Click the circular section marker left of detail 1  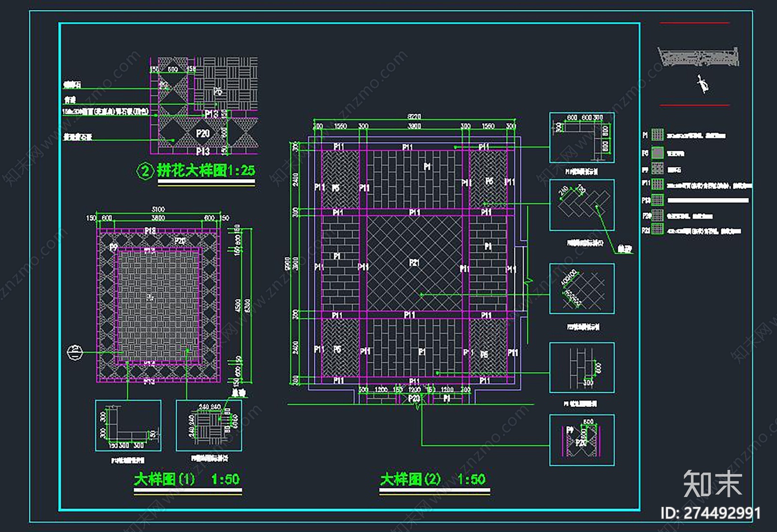click(75, 352)
